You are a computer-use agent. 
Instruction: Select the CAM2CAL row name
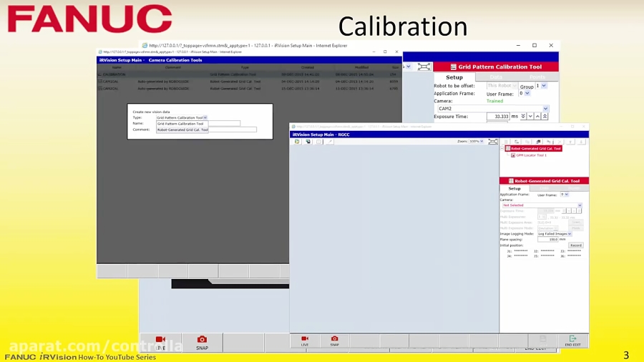point(110,88)
